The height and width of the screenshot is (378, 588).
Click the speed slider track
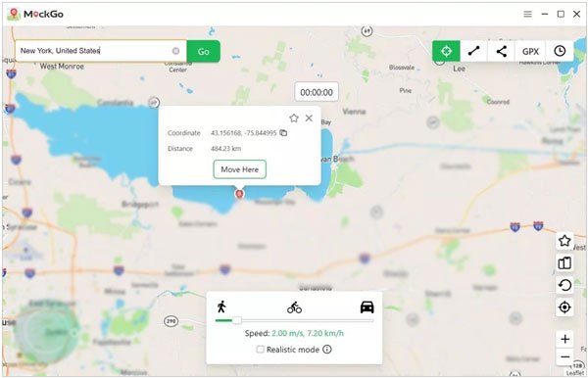click(x=294, y=320)
